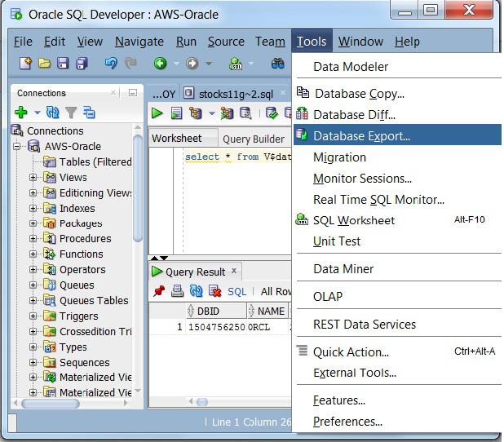Click the filter funnel icon
The height and width of the screenshot is (442, 504).
click(71, 113)
